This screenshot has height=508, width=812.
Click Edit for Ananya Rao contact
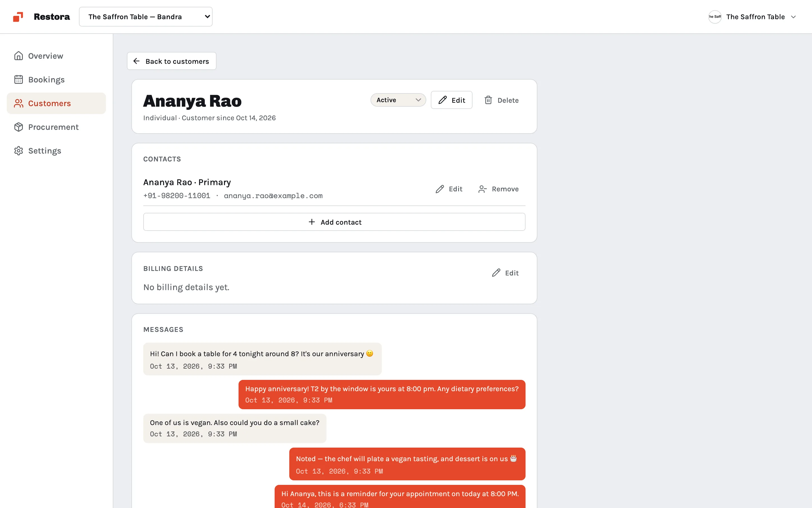(x=449, y=189)
